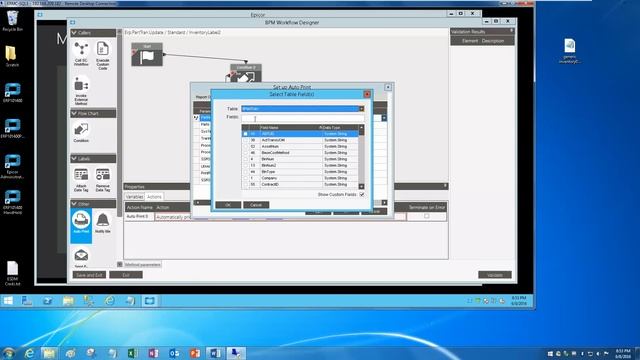
Task: Click the Exit button in BPM Designer
Action: [126, 275]
